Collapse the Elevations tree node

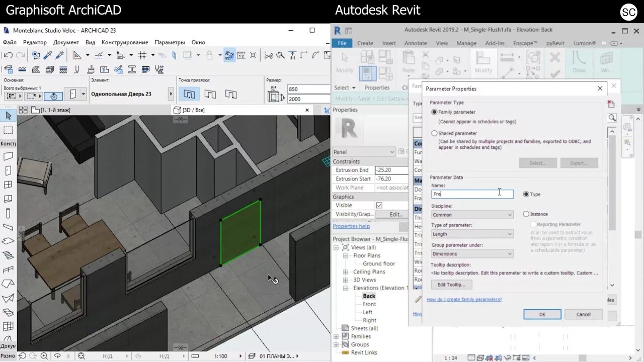346,288
